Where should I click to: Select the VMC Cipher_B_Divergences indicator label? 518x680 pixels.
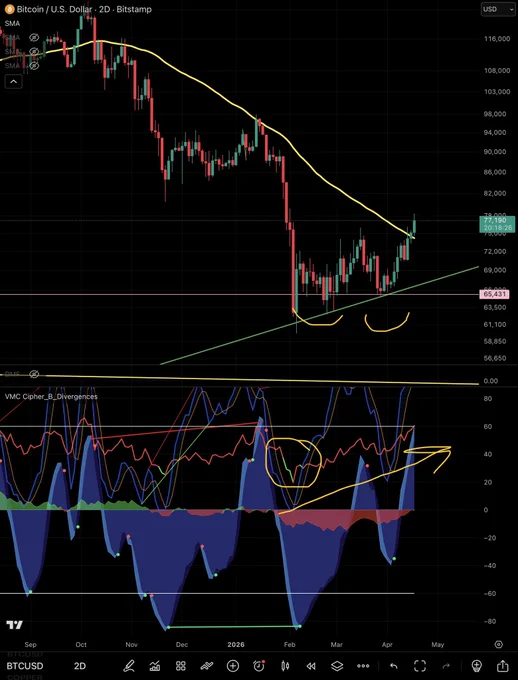[51, 396]
